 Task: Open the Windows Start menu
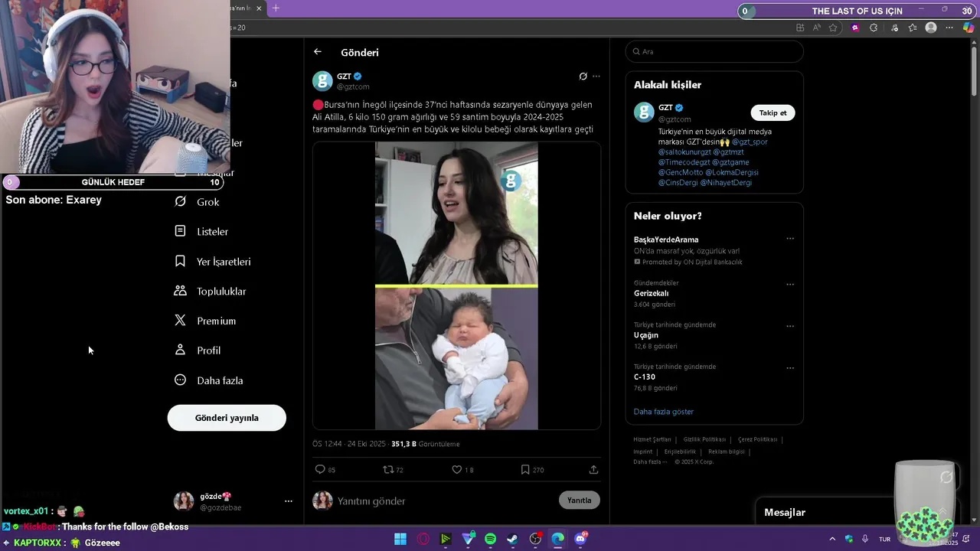coord(400,539)
